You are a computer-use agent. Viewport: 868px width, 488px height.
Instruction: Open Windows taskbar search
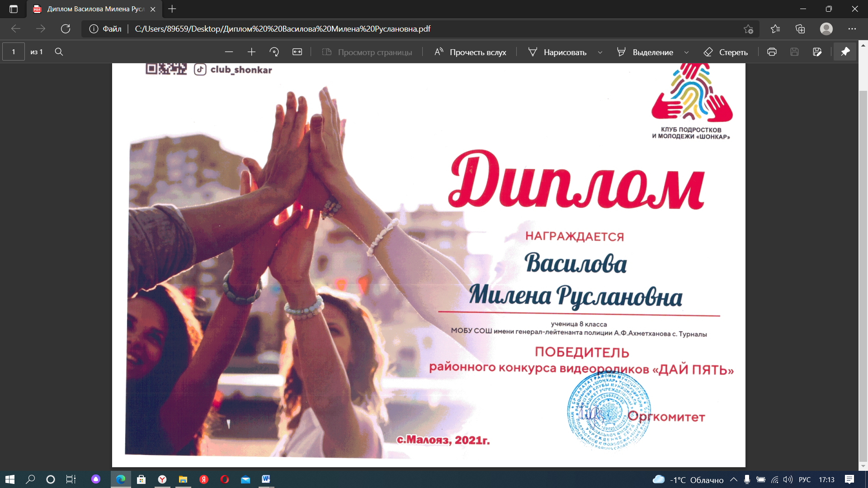coord(30,479)
